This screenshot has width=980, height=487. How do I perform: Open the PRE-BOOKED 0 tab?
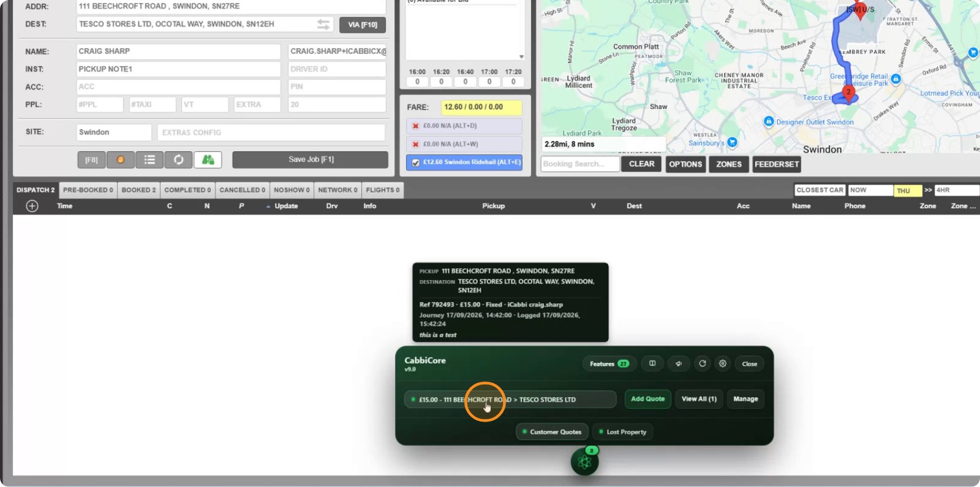pyautogui.click(x=88, y=190)
